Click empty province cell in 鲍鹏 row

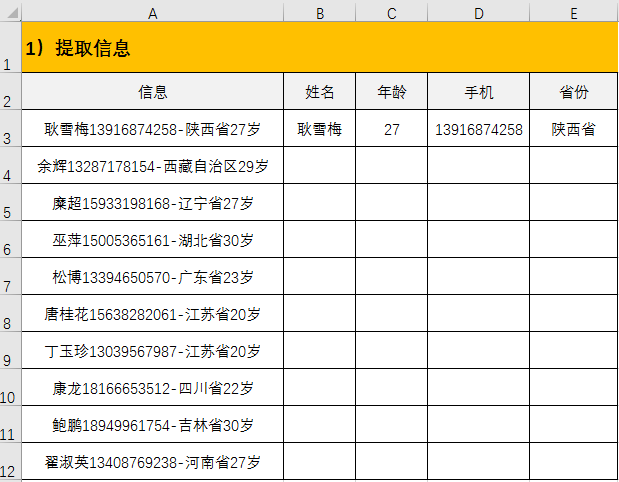(x=574, y=424)
